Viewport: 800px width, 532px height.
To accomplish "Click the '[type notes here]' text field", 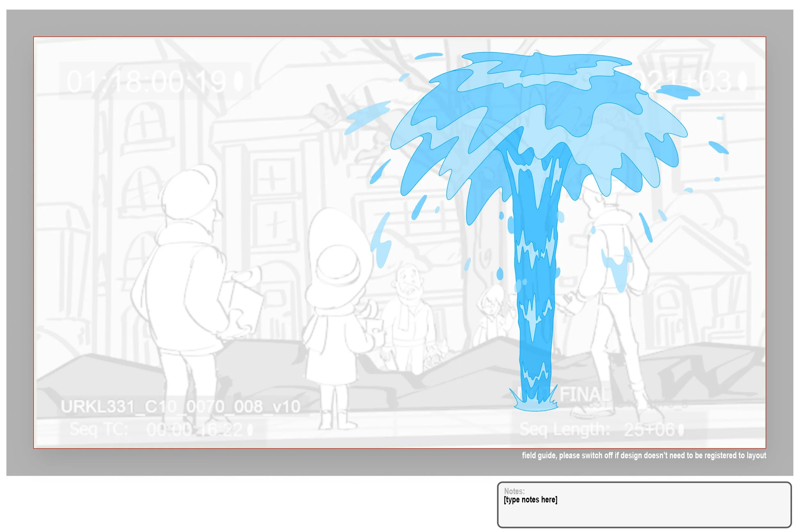I will [530, 500].
